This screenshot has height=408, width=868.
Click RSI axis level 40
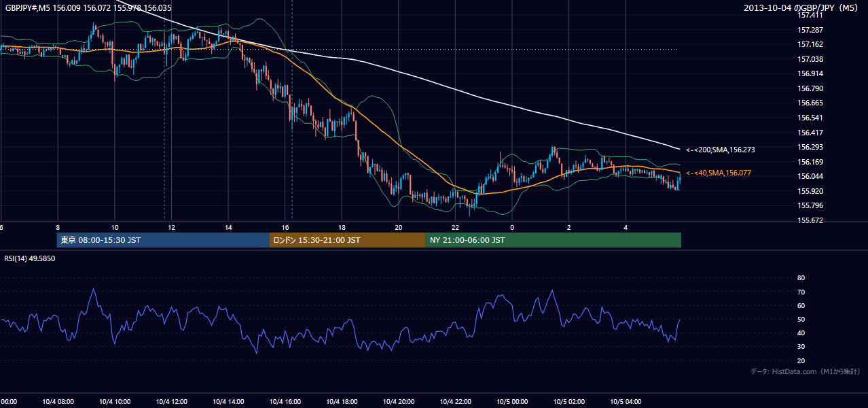[x=801, y=333]
